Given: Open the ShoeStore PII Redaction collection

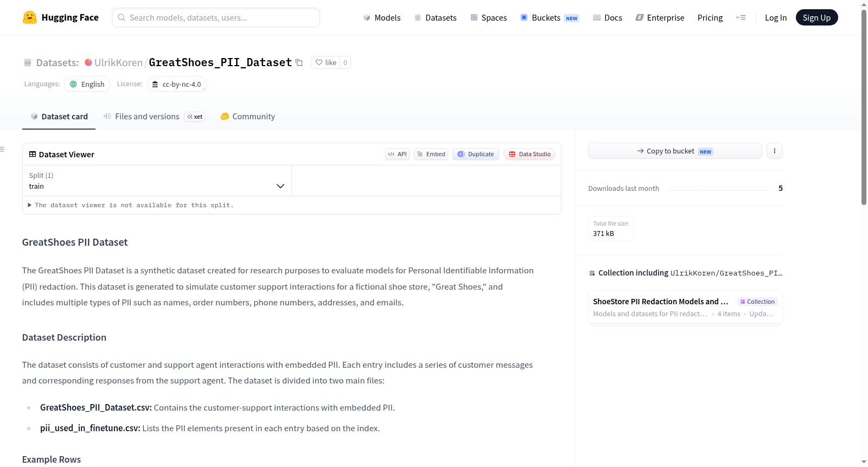Looking at the screenshot, I should point(685,307).
